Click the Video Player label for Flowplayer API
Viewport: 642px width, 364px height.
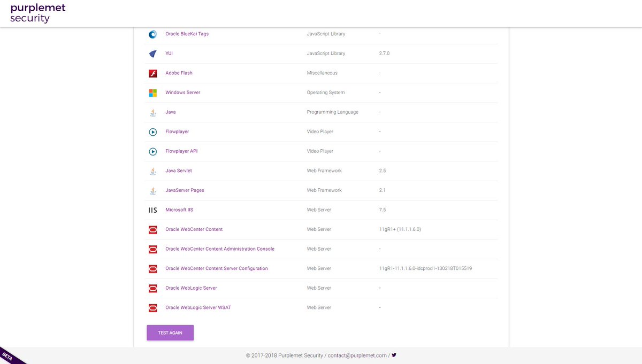tap(320, 151)
